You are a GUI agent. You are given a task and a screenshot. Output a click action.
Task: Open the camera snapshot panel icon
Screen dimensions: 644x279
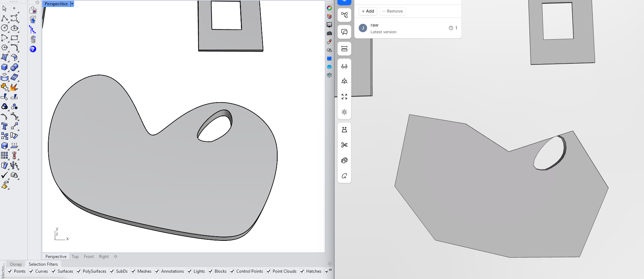(x=329, y=33)
